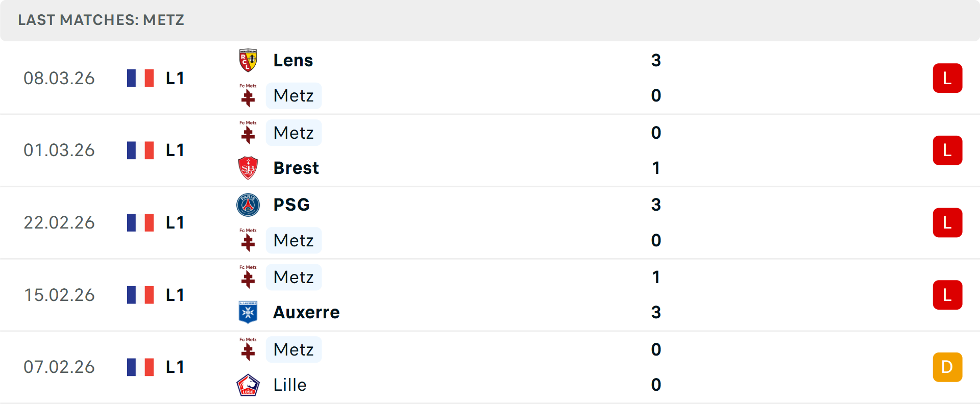Click Metz crest in the Lens match
Image resolution: width=980 pixels, height=404 pixels.
[x=248, y=95]
